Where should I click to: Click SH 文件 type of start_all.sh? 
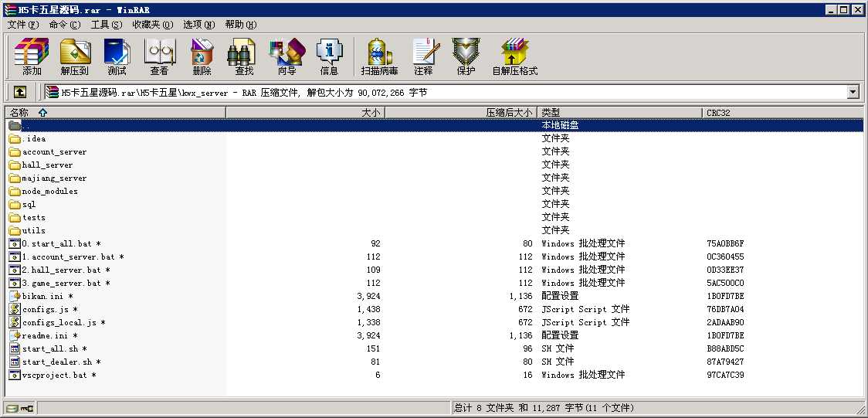(558, 348)
